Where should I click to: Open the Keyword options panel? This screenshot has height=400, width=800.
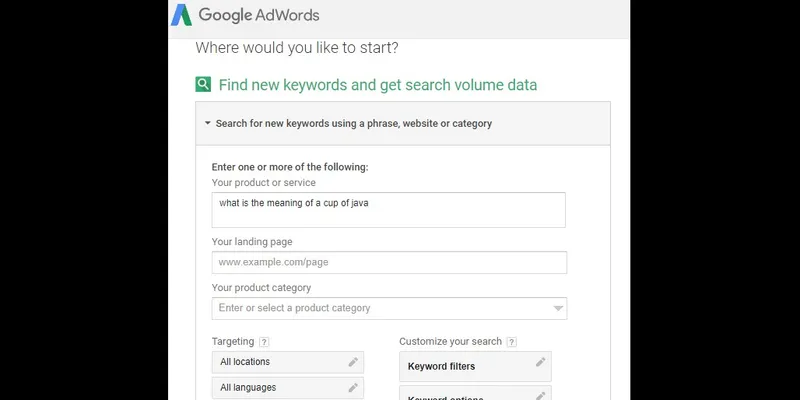coord(465,396)
